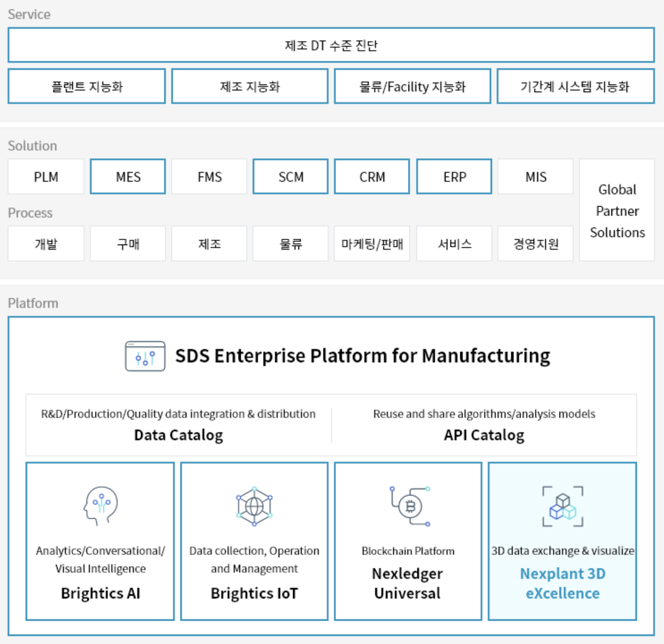The width and height of the screenshot is (664, 644).
Task: Open Nexplant 3D eXcellence highlighted link
Action: 563,584
